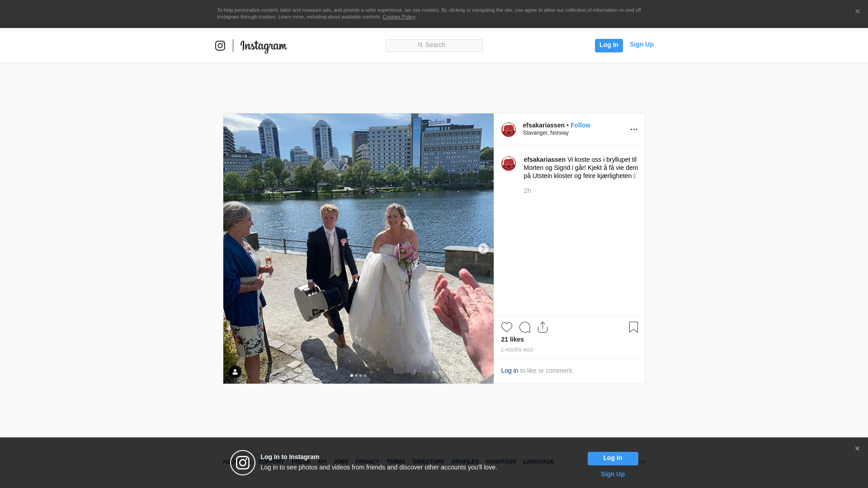Open the LANGUAGE footer selector
868x488 pixels.
(x=538, y=462)
